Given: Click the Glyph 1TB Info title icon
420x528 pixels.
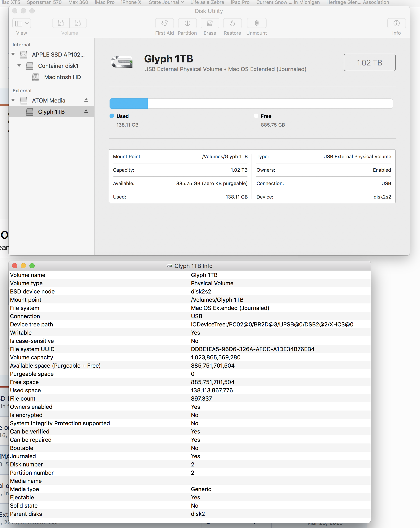Looking at the screenshot, I should click(169, 266).
